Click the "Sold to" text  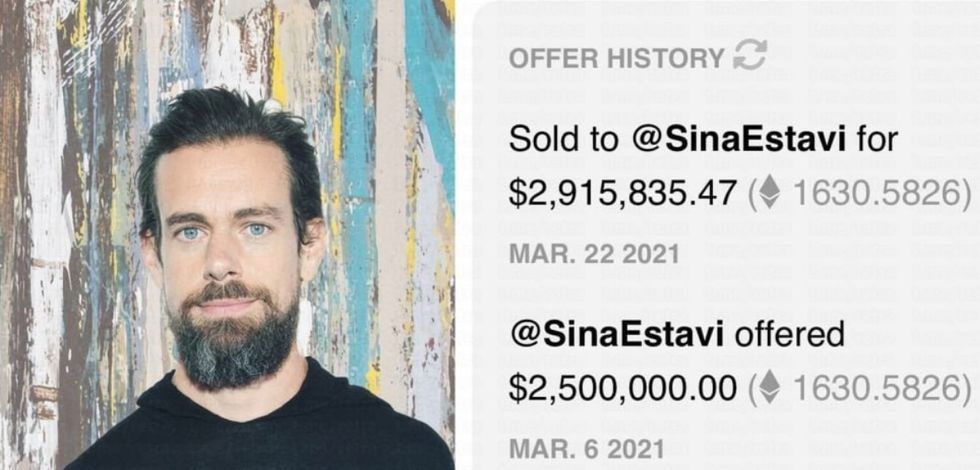coord(563,140)
